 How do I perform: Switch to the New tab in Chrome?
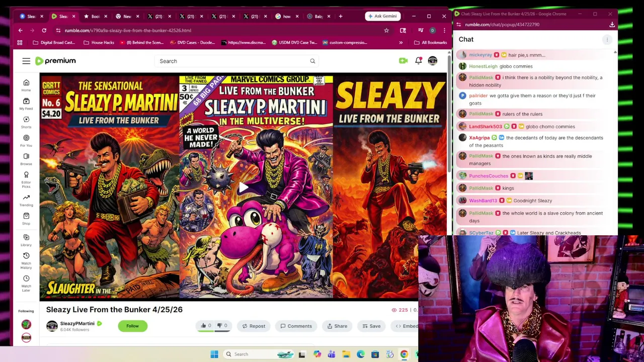pyautogui.click(x=127, y=16)
